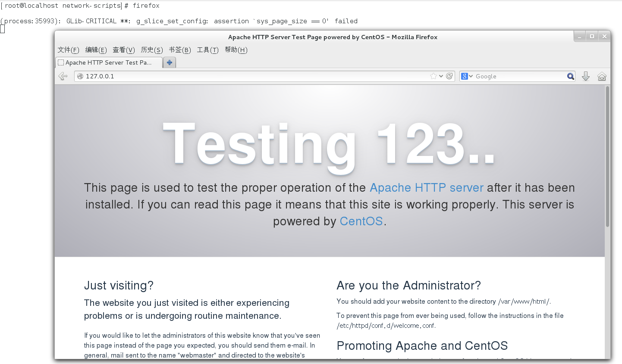Maximize the Firefox window
The image size is (622, 364).
pyautogui.click(x=592, y=37)
